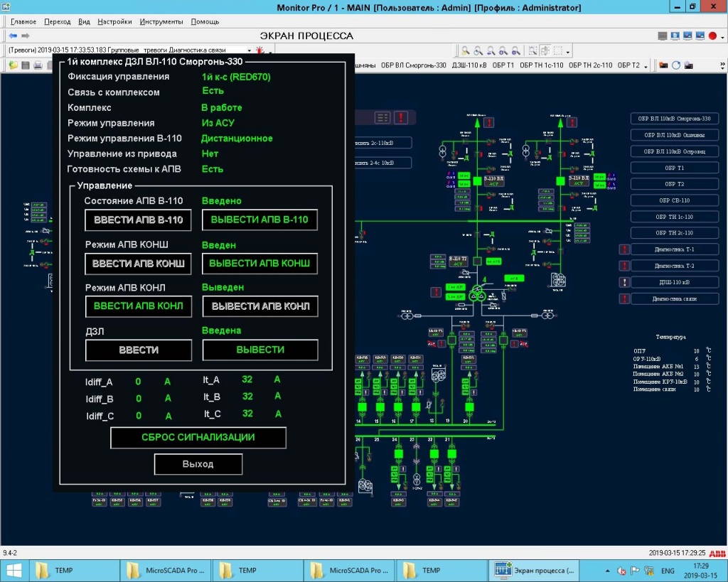Close the dialog with the Выход button
This screenshot has height=582, width=728.
click(x=198, y=464)
